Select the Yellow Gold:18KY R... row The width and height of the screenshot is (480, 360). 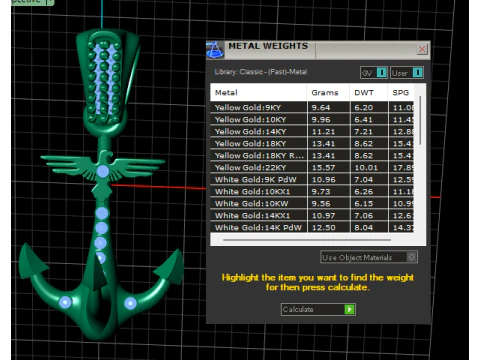click(x=312, y=155)
